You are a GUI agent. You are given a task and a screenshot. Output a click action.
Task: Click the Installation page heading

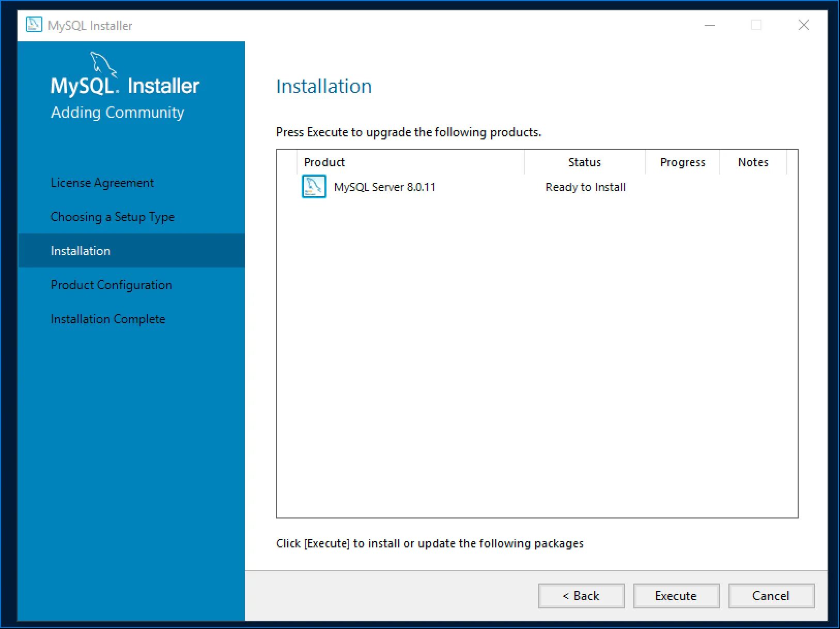pos(324,86)
